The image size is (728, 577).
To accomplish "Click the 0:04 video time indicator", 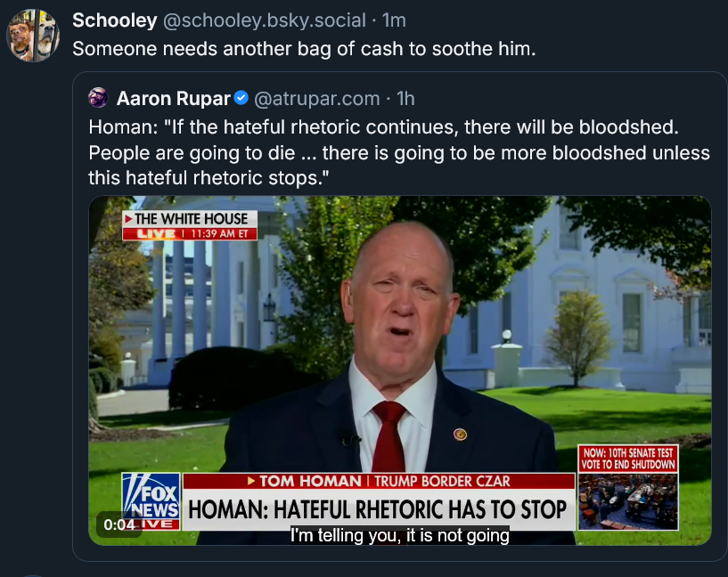I will click(119, 524).
